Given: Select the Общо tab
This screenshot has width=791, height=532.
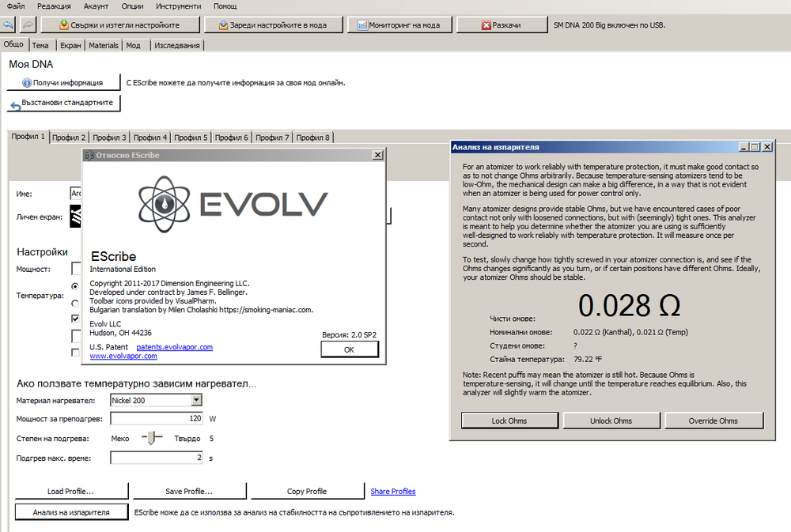Looking at the screenshot, I should coord(13,44).
